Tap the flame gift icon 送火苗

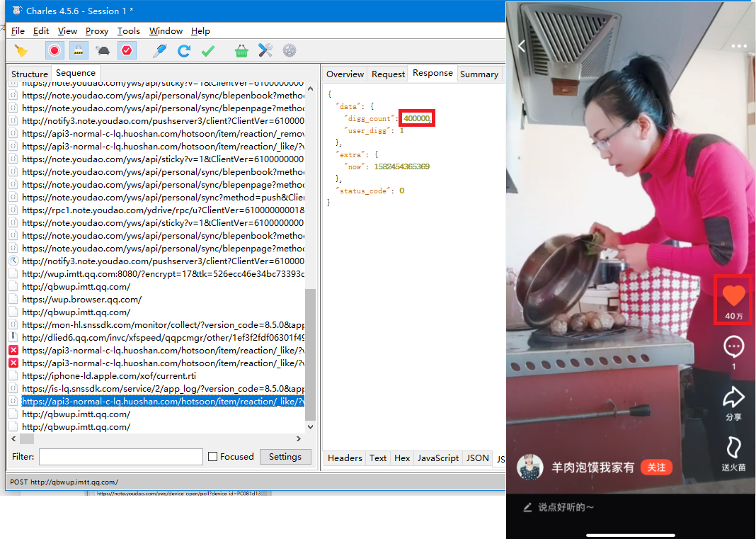[x=733, y=448]
